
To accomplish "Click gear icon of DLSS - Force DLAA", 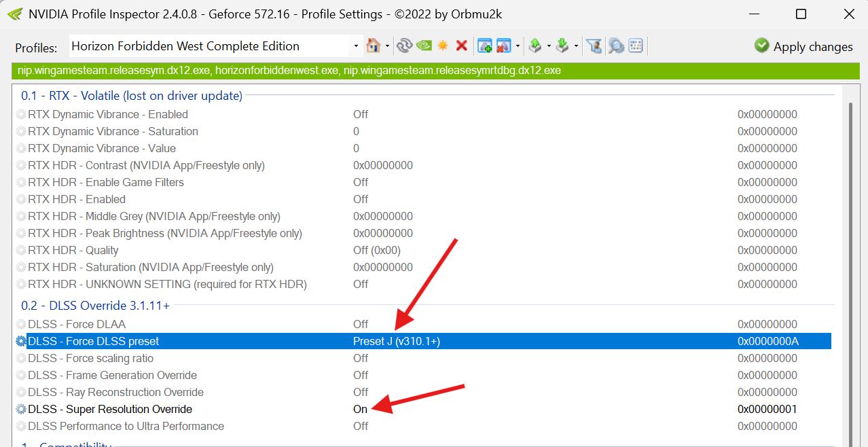I will coord(21,324).
